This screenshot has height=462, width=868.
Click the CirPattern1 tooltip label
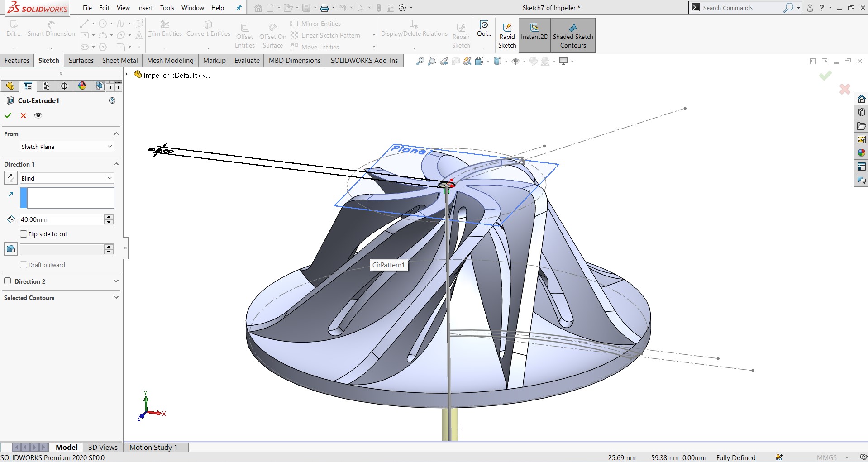(x=388, y=265)
